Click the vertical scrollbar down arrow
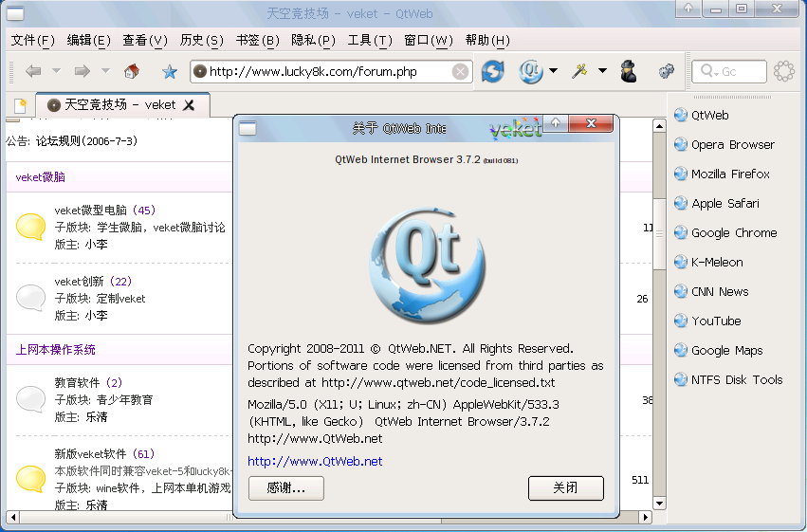This screenshot has height=532, width=807. pos(659,504)
